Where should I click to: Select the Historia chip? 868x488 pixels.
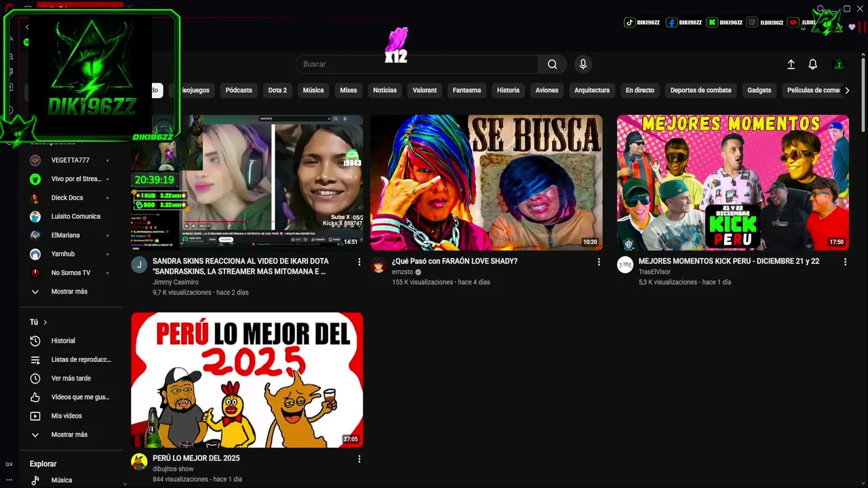508,90
